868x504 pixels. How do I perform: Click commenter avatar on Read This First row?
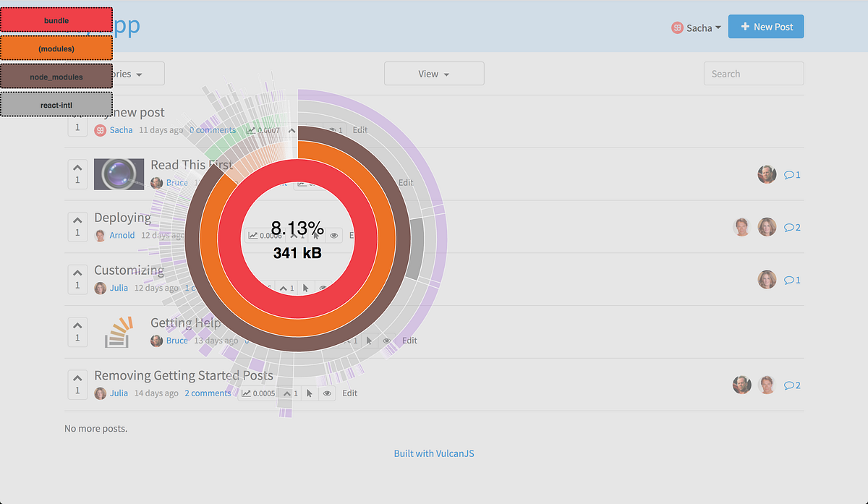767,174
